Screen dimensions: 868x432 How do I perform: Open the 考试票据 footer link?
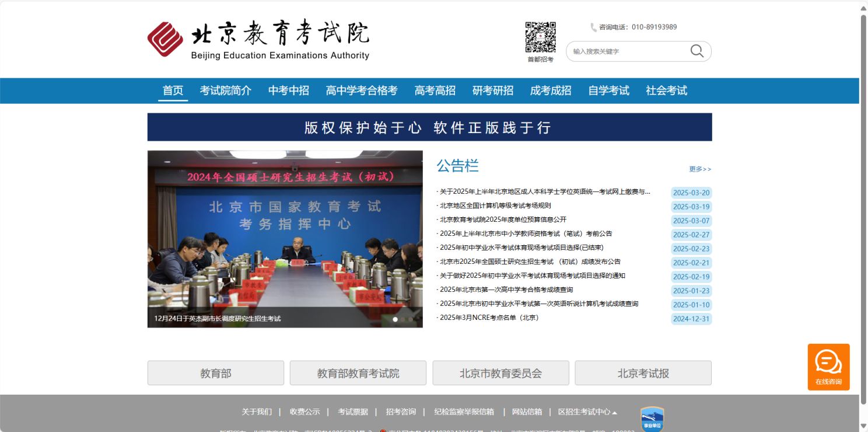coord(353,412)
